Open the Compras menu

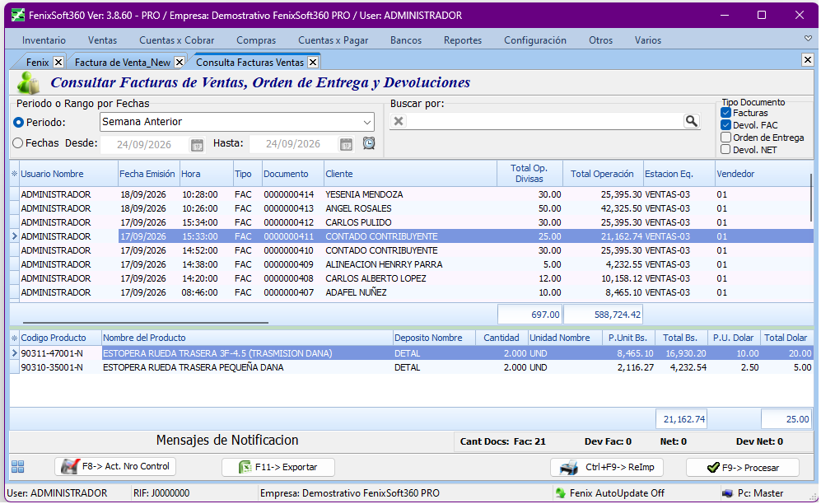tap(256, 40)
